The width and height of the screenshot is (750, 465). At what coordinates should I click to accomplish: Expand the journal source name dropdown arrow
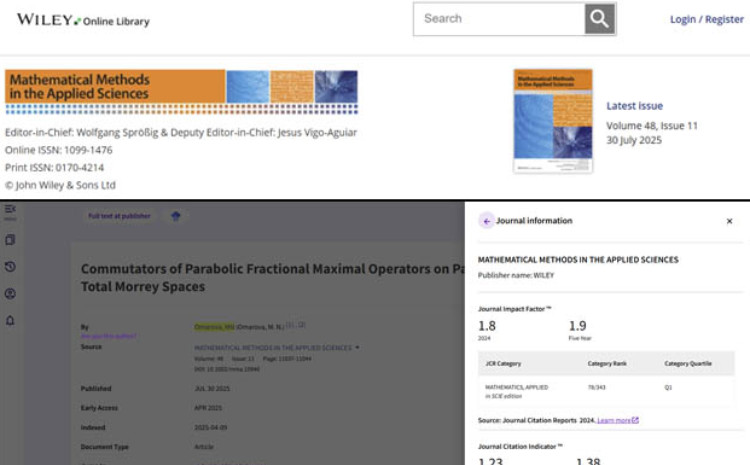click(x=358, y=348)
